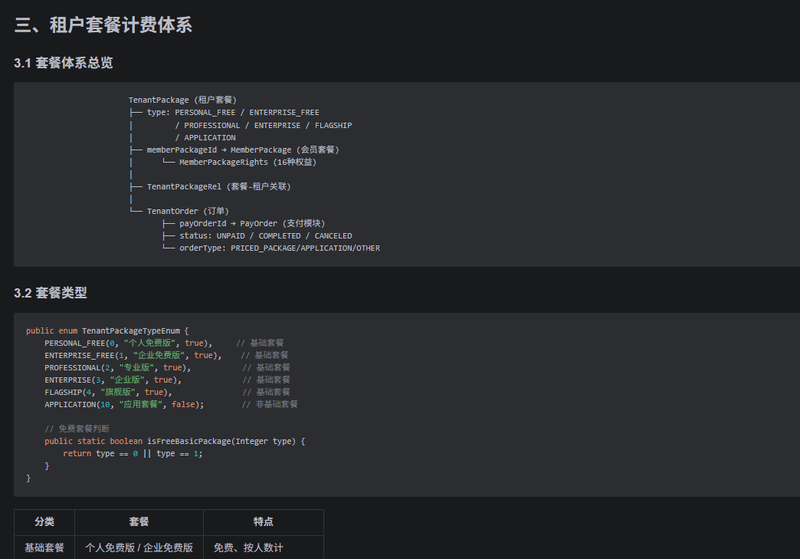
Task: Click the FLAGSHIP(4, "旗舰版") enum line
Action: [x=108, y=392]
